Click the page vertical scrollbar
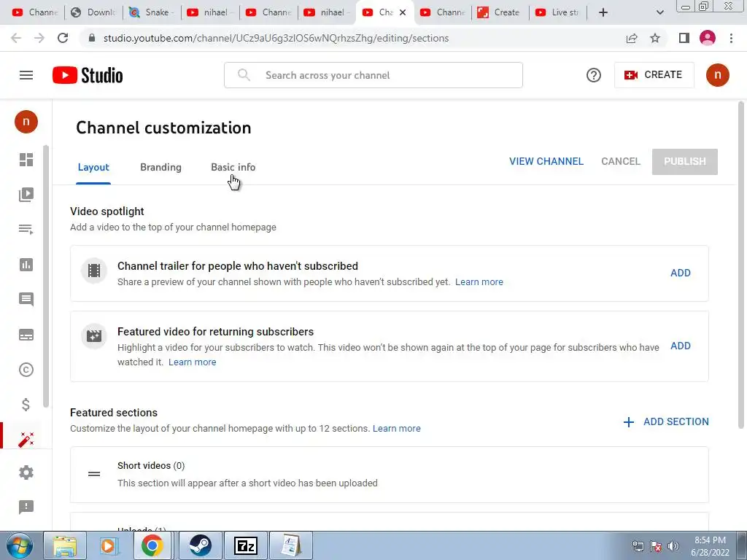The width and height of the screenshot is (747, 560). click(x=741, y=264)
